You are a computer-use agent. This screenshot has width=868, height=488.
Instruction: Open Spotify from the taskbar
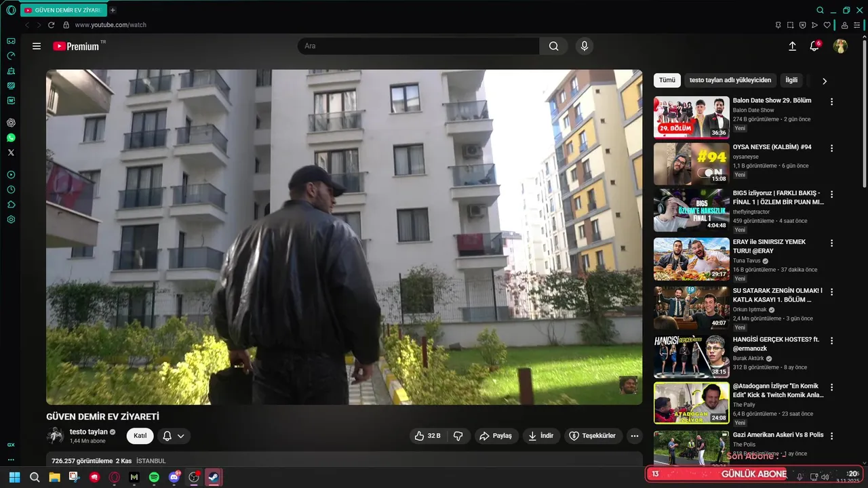coord(154,477)
